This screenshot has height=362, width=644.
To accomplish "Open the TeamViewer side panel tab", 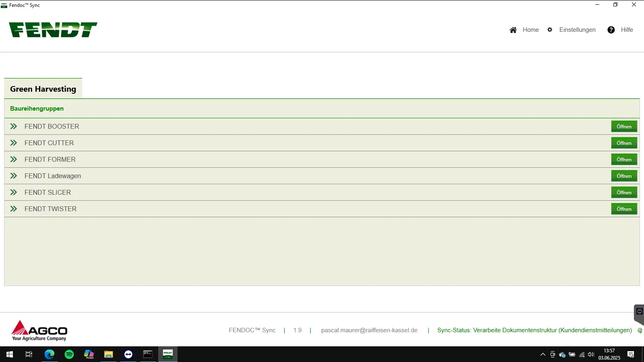I will pos(639,314).
